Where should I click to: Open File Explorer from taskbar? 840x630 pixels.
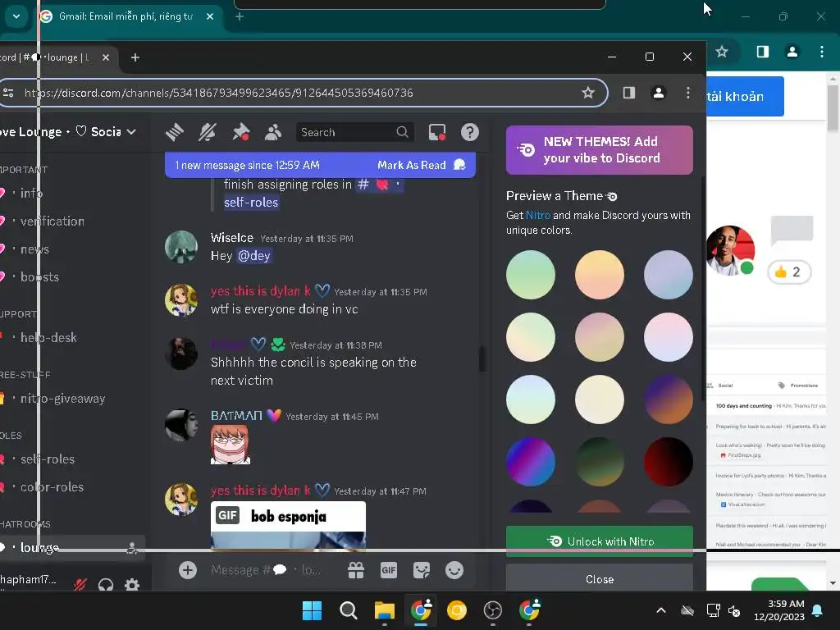384,610
